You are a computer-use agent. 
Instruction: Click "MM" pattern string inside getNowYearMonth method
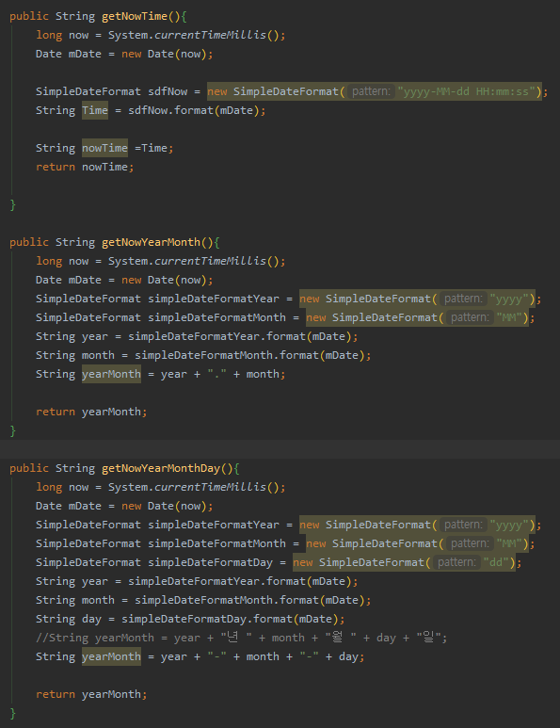(x=509, y=317)
